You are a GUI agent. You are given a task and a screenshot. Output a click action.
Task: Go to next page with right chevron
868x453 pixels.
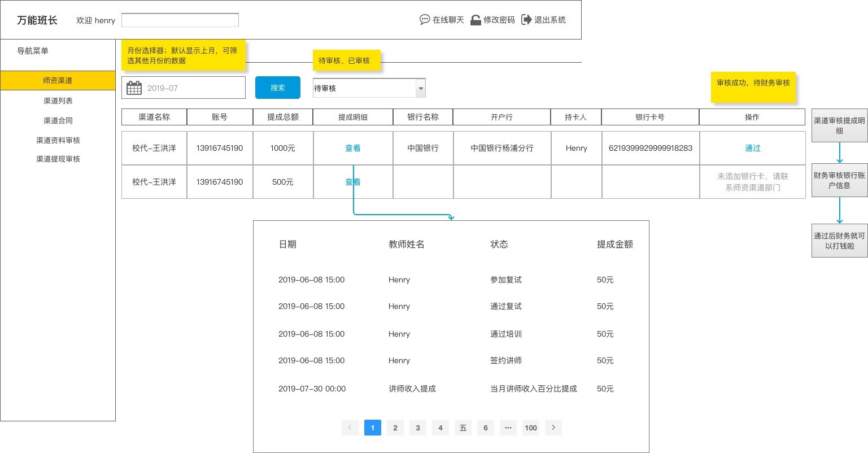click(553, 428)
